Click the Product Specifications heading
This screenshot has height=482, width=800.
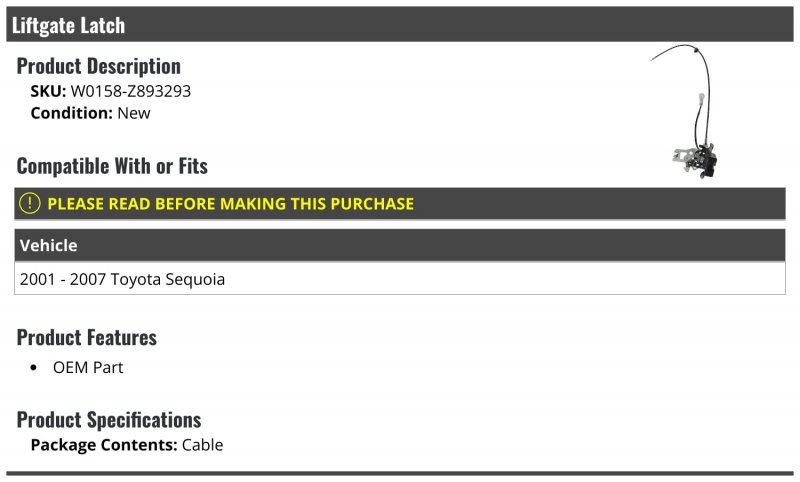pos(109,420)
